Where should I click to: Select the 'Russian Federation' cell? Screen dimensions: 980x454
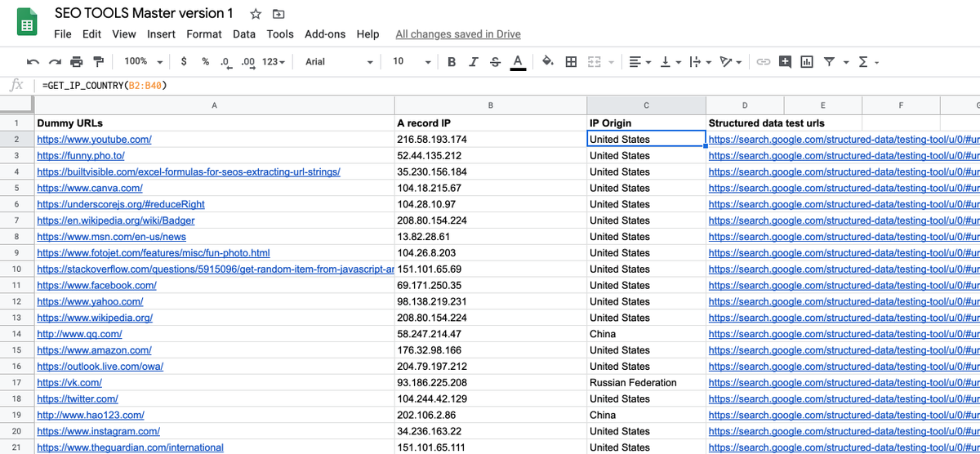pos(646,382)
